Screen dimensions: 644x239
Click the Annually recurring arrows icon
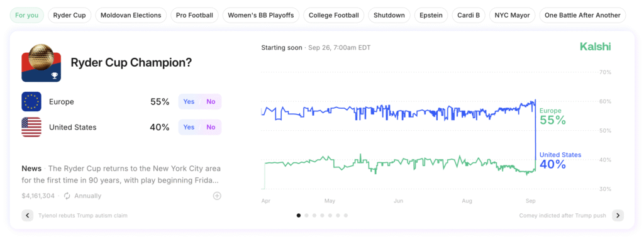coord(67,196)
